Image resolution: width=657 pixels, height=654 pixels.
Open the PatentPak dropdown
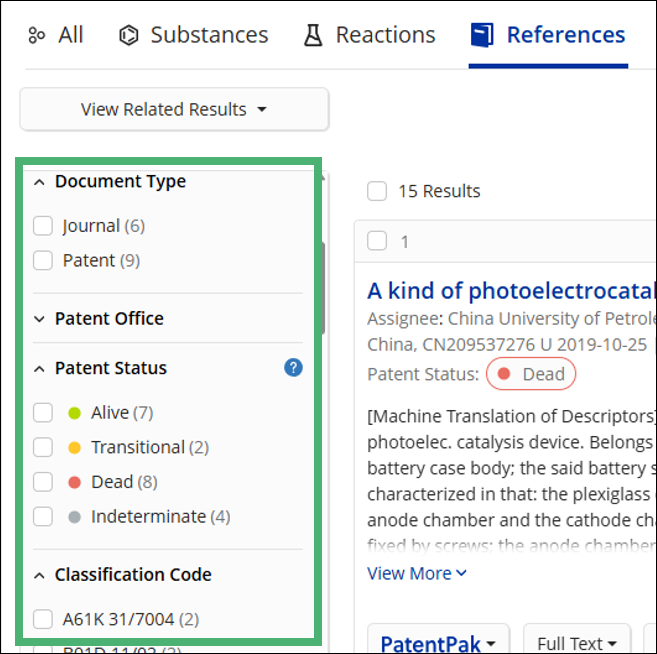pyautogui.click(x=438, y=641)
